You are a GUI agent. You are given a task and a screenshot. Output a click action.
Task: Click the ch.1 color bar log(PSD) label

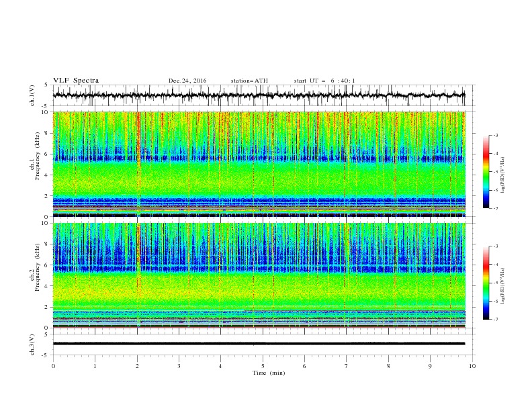[503, 175]
